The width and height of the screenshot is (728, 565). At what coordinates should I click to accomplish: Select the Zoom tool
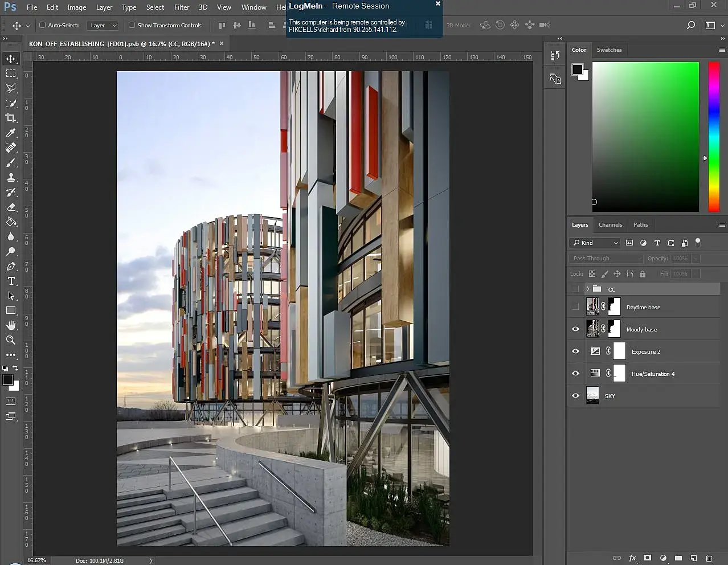coord(11,340)
